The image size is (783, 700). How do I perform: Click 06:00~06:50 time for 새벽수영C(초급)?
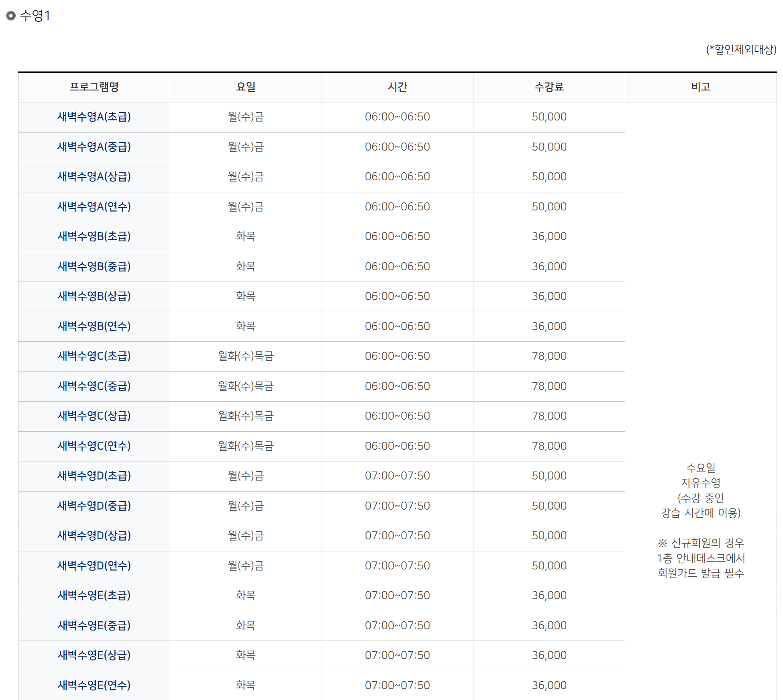coord(398,356)
